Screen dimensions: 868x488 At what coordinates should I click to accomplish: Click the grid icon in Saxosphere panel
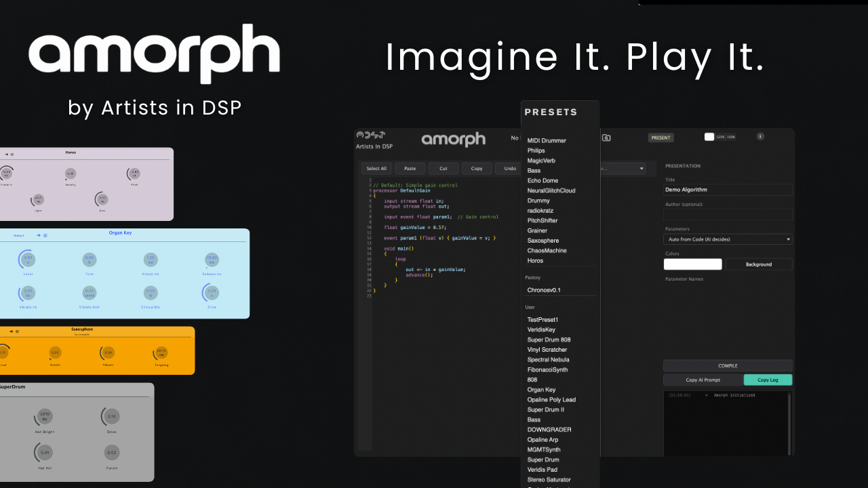pyautogui.click(x=17, y=331)
